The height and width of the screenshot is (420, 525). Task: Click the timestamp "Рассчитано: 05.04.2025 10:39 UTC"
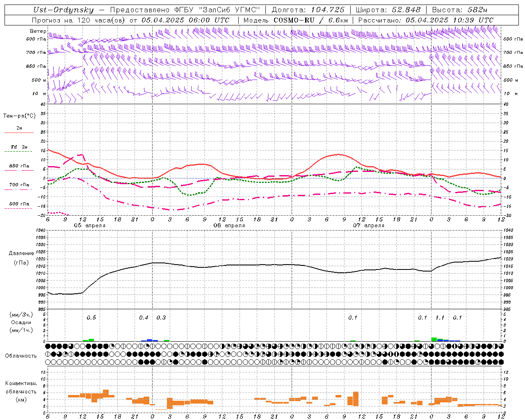pos(426,20)
